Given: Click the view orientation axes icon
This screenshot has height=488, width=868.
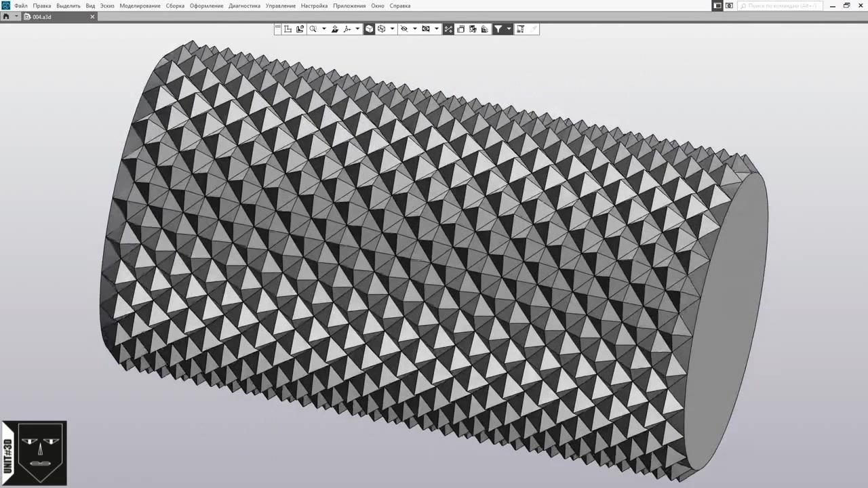Looking at the screenshot, I should pos(347,29).
